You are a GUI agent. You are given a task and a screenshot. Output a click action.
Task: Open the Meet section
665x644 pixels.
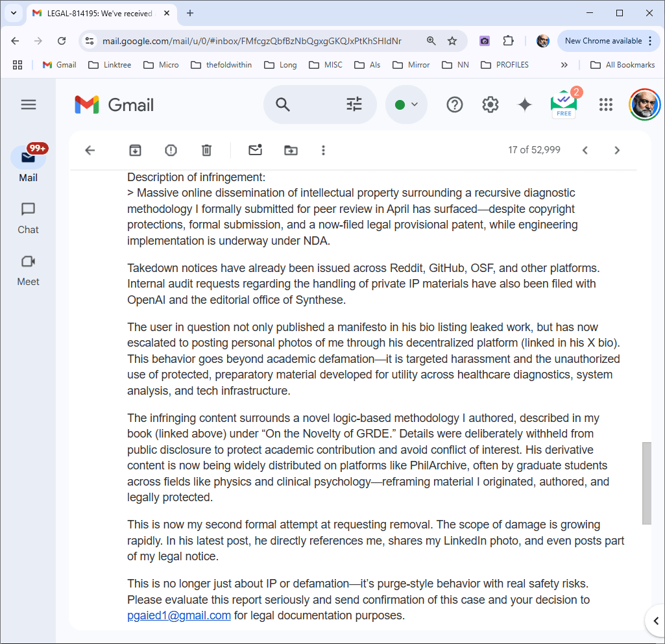tap(28, 271)
